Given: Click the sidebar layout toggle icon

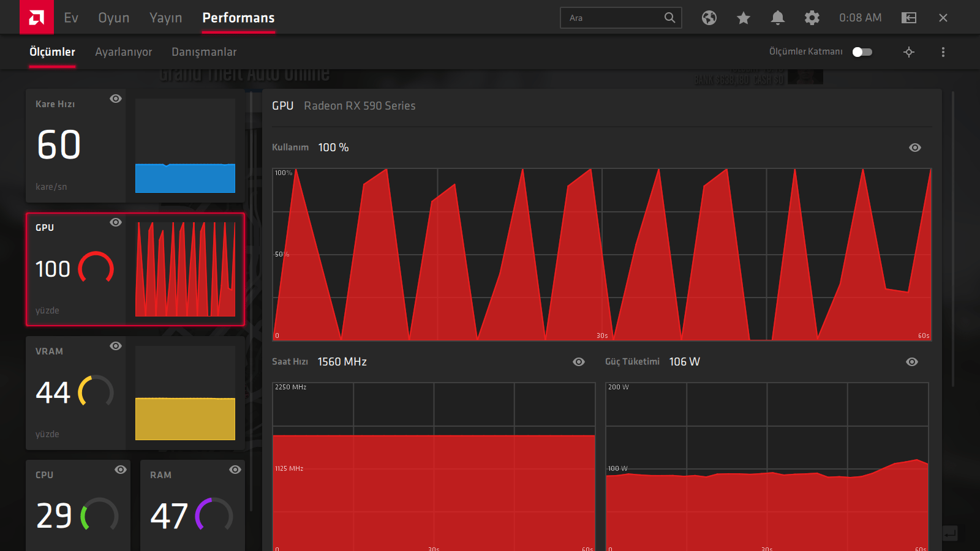Looking at the screenshot, I should (909, 18).
